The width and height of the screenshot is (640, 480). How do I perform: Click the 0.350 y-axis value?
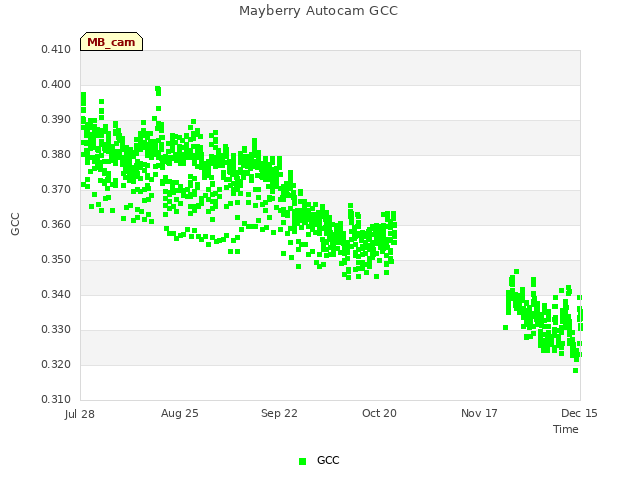56,260
